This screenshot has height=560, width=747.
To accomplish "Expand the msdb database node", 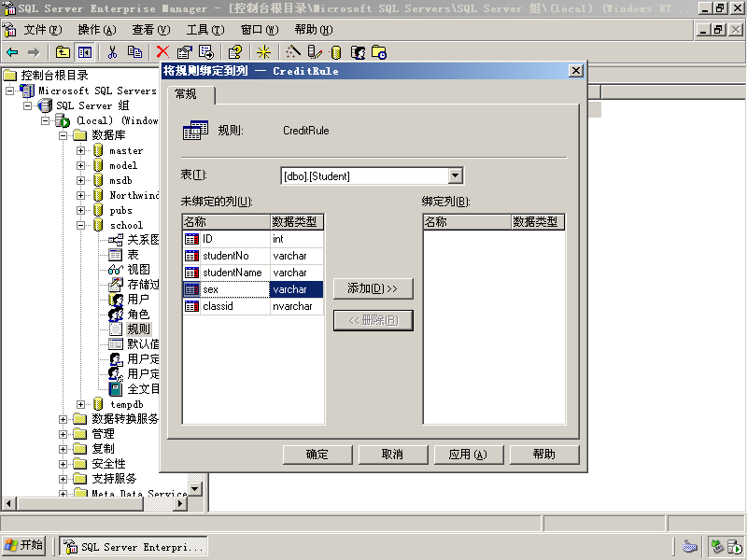I will 81,181.
